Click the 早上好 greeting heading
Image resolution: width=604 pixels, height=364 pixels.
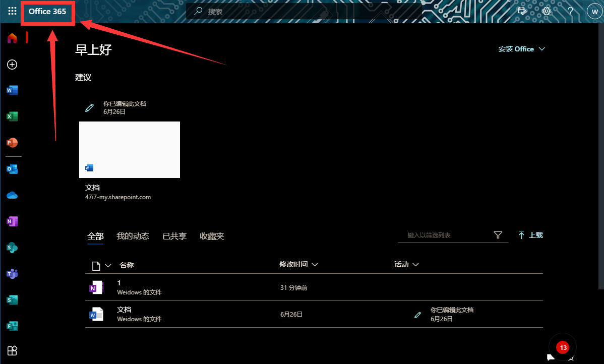coord(93,50)
